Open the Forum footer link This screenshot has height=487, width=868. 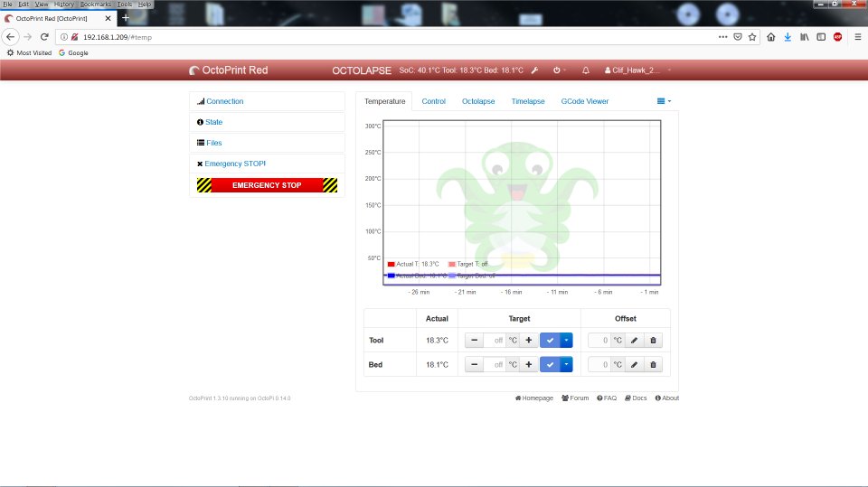coord(575,398)
